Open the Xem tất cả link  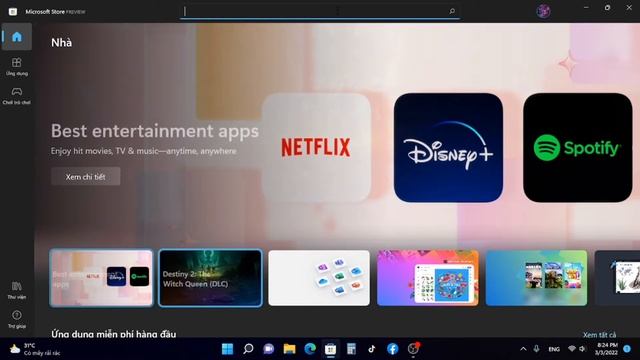[599, 335]
